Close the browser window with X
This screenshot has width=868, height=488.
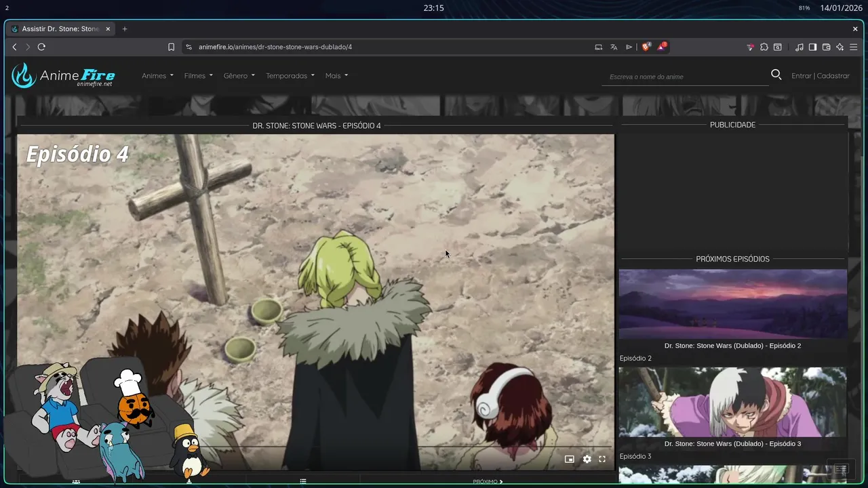coord(855,29)
